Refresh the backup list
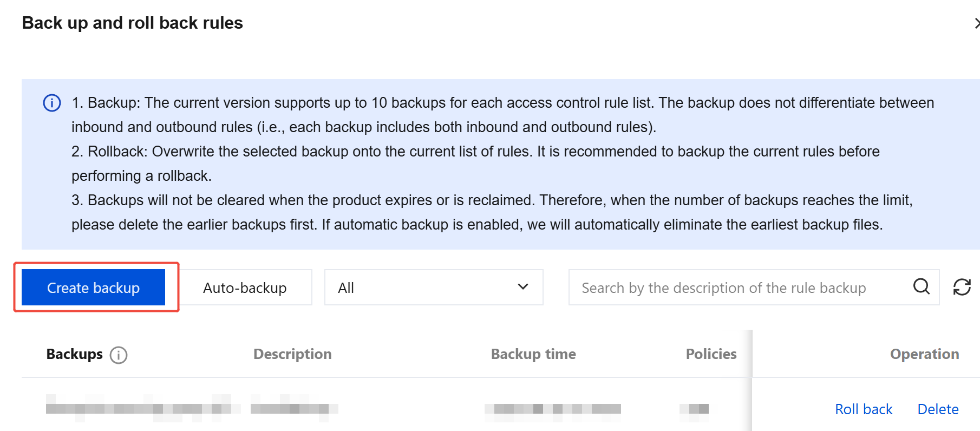 (962, 287)
